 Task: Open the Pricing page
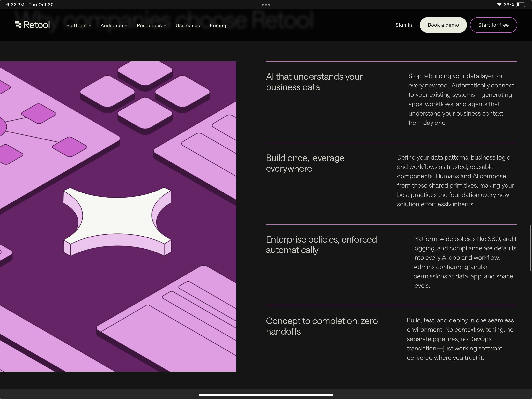coord(218,26)
